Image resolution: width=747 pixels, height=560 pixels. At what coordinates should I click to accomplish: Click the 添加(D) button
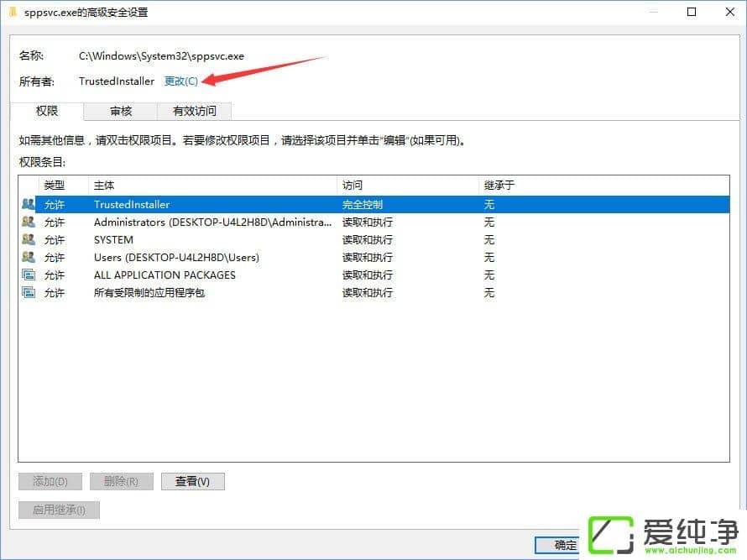coord(50,481)
